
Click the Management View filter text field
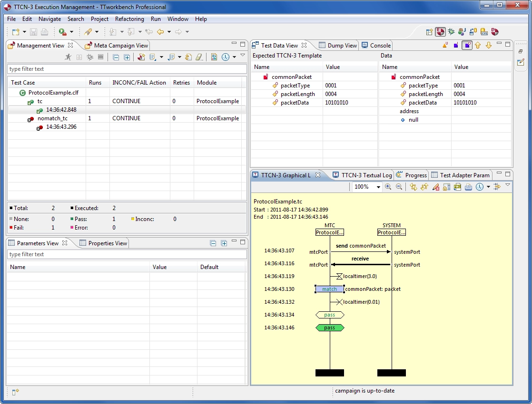[x=127, y=69]
